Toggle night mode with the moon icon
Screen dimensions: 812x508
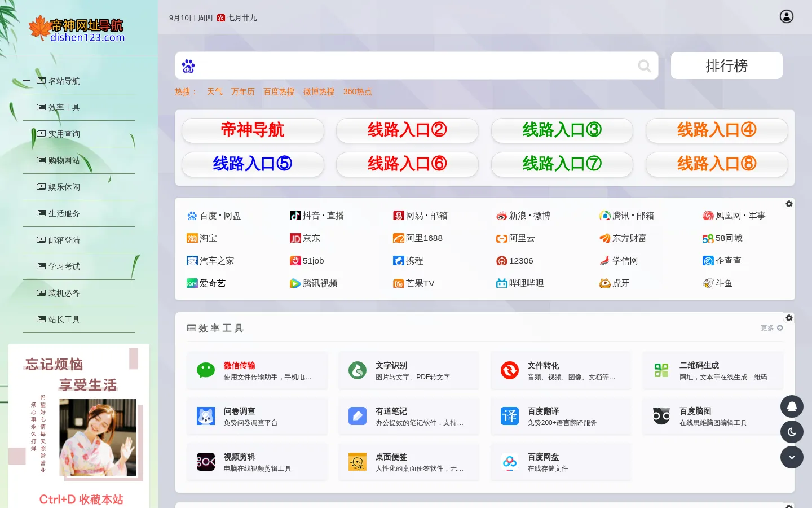point(792,432)
